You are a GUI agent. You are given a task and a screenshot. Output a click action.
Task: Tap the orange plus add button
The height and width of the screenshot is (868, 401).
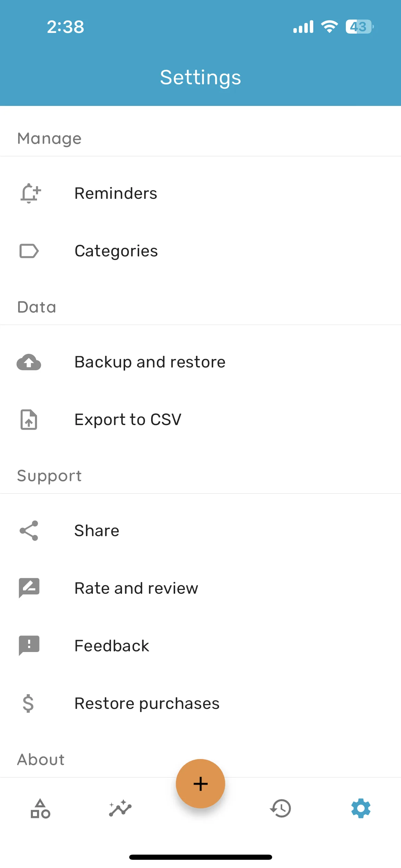[x=200, y=784]
